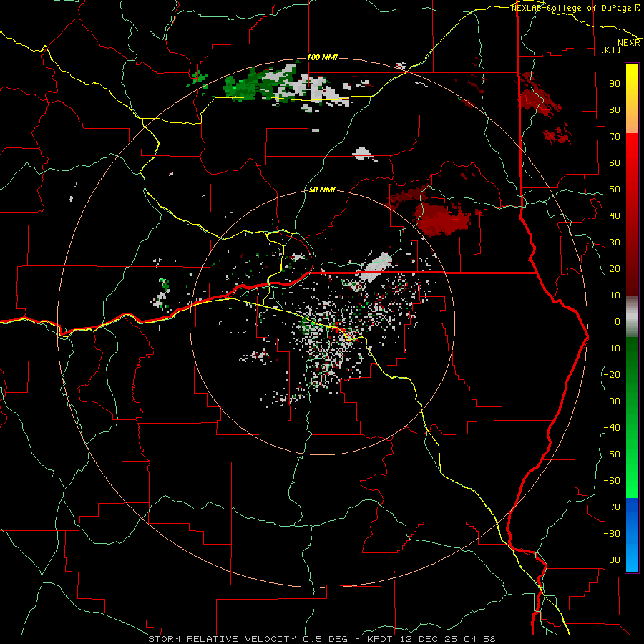The width and height of the screenshot is (644, 644).
Task: Click the 70 value on velocity scale
Action: [x=615, y=137]
